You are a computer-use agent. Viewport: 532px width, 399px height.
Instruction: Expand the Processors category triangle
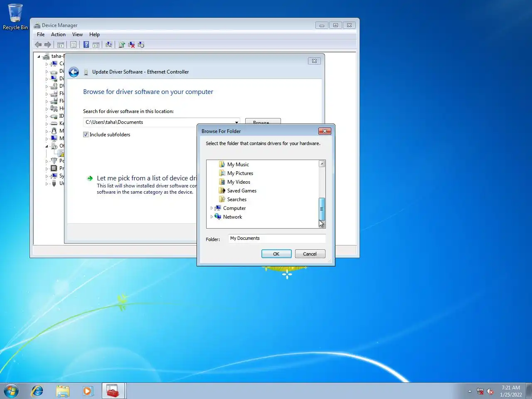coord(47,168)
